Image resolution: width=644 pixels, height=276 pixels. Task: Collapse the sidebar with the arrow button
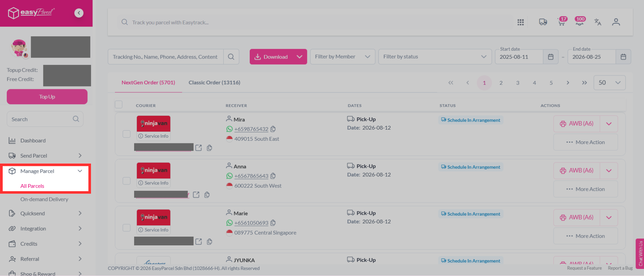[x=79, y=13]
